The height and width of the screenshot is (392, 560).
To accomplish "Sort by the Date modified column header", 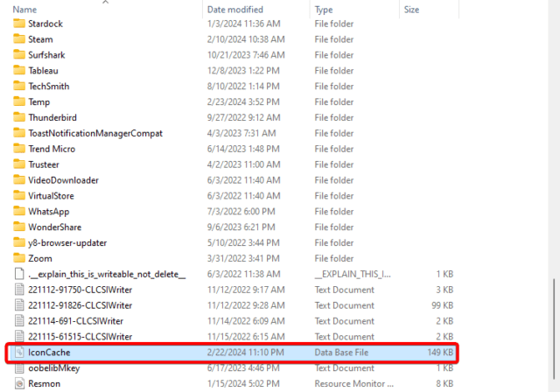I will click(x=235, y=10).
